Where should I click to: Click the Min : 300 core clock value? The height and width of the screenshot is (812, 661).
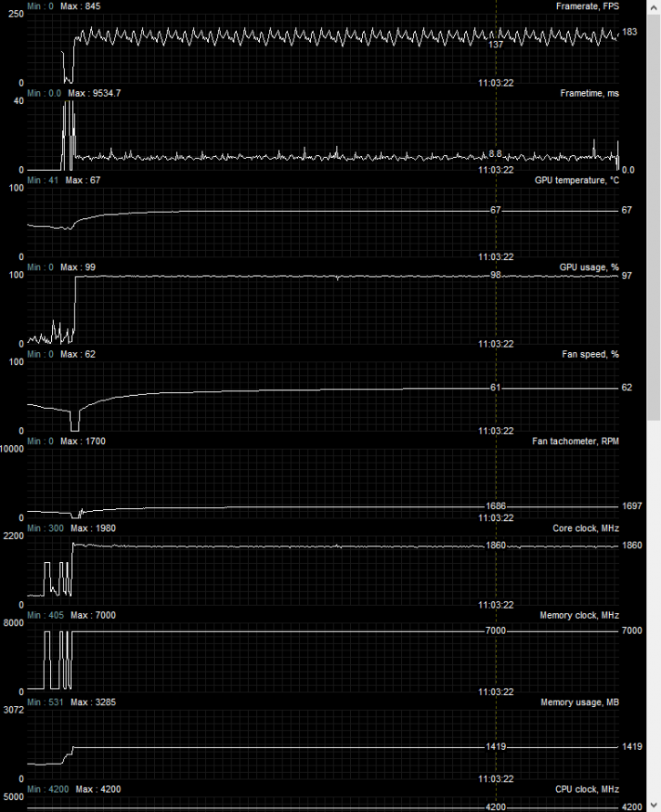pos(46,528)
